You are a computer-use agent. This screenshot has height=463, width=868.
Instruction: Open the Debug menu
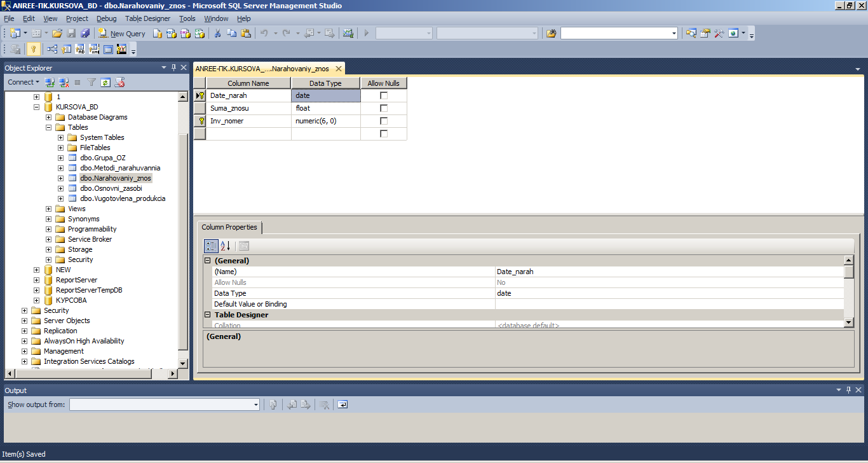coord(107,18)
